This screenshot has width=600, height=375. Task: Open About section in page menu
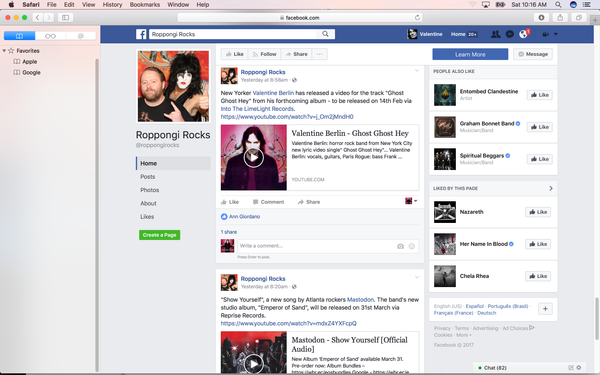[148, 204]
